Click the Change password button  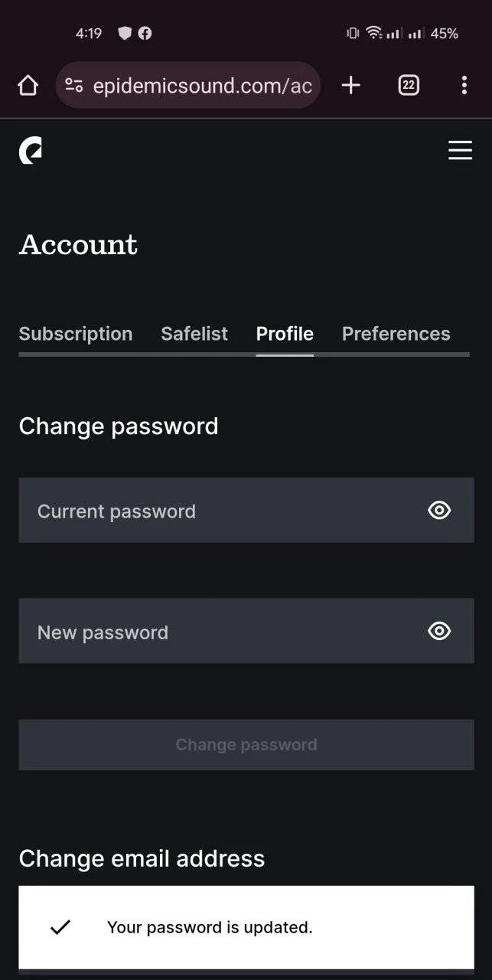[x=246, y=745]
